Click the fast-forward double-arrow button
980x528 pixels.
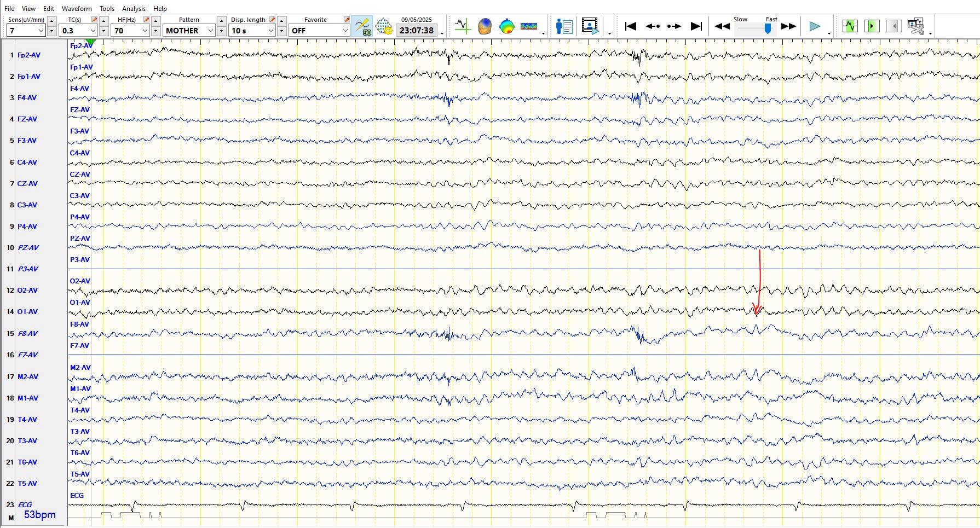(788, 26)
